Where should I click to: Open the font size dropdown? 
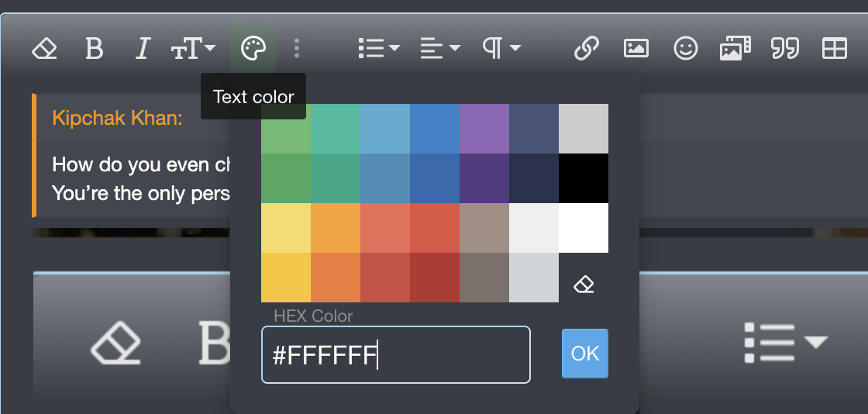point(194,50)
